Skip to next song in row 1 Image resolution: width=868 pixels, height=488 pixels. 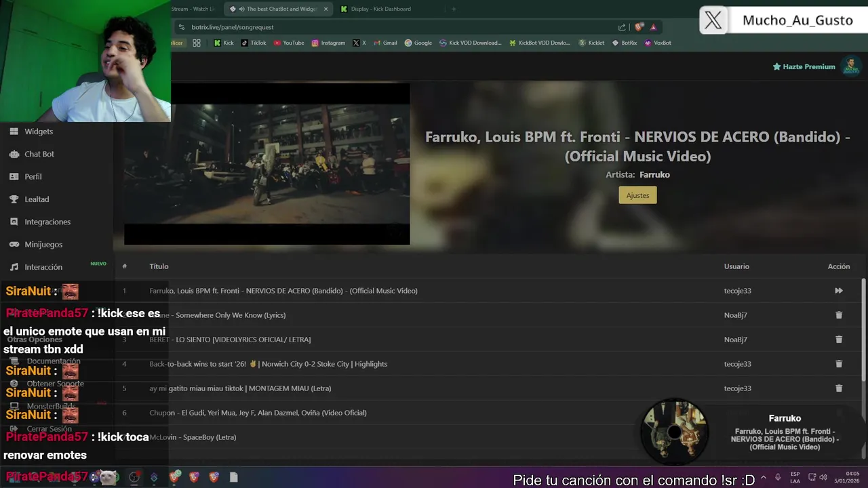[839, 291]
